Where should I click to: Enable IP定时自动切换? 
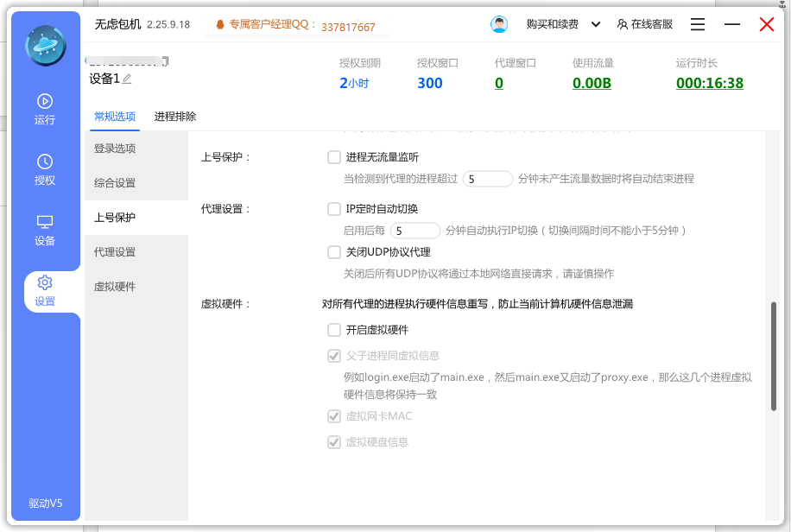pyautogui.click(x=333, y=208)
